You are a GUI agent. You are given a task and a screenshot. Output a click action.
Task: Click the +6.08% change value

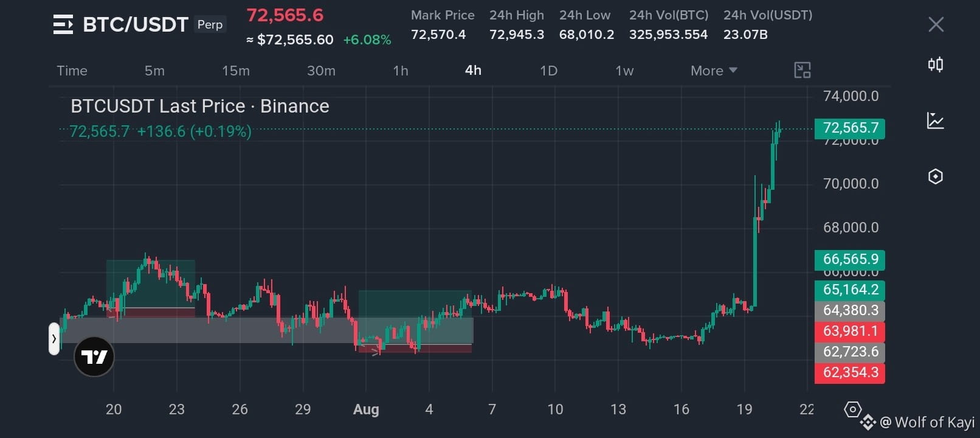tap(367, 40)
